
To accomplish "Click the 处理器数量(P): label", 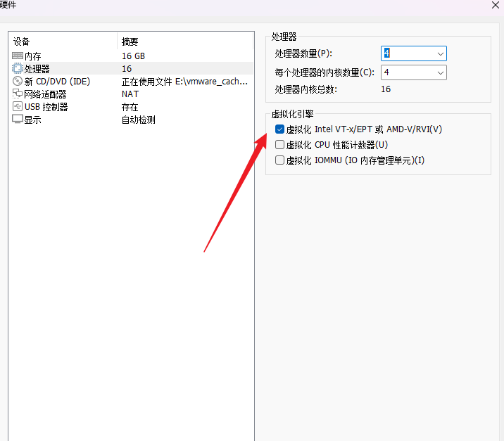I will point(303,53).
